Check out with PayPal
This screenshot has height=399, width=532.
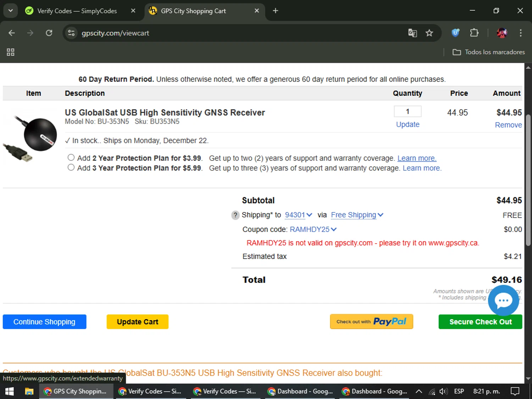371,322
